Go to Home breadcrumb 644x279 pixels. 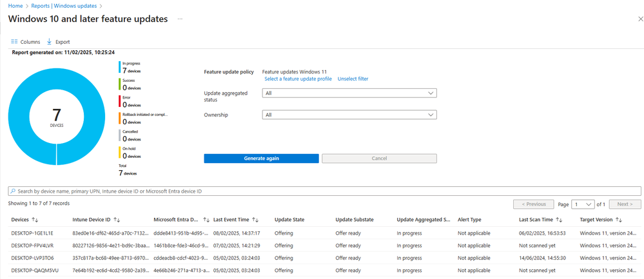click(x=15, y=6)
